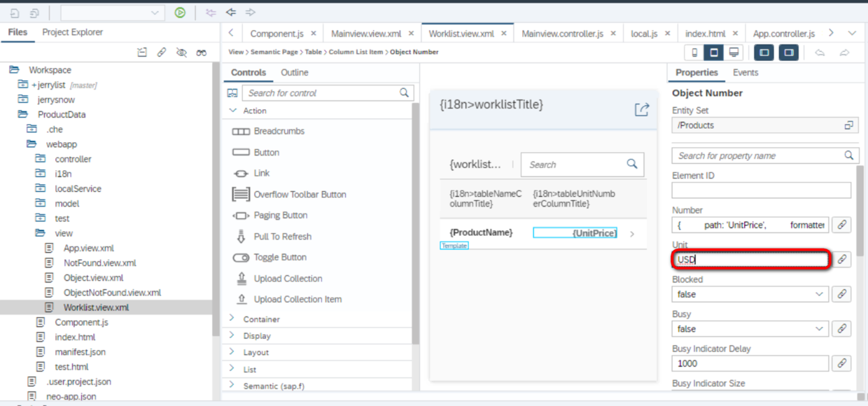
Task: Open the Mainview.controller.js tab
Action: pos(563,33)
